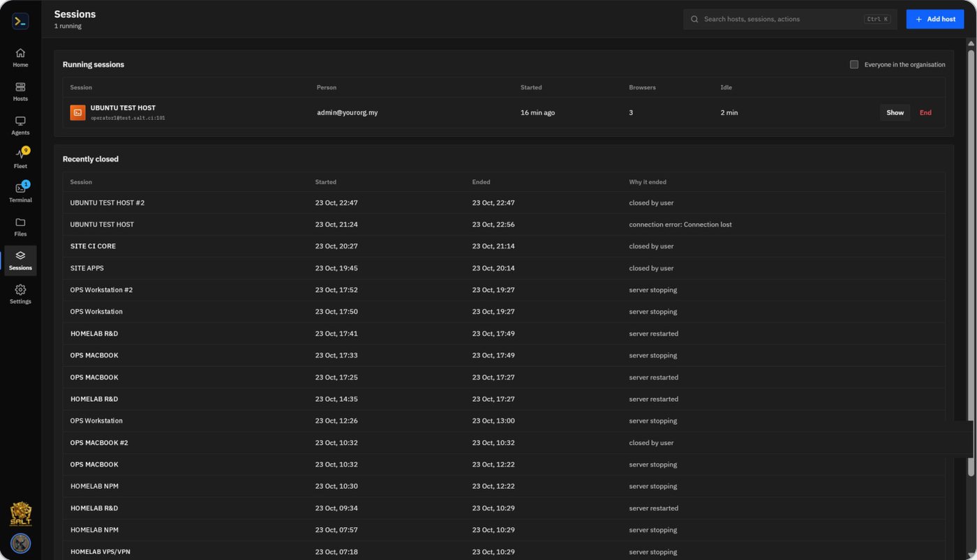Open the Files sidebar section
Screen dimensions: 977x560
(x=20, y=227)
